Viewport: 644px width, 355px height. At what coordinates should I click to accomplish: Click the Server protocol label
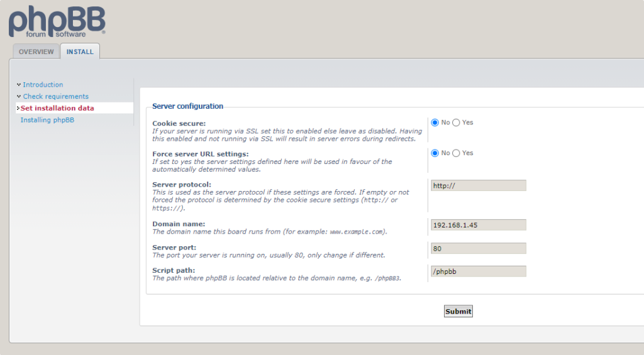[182, 185]
